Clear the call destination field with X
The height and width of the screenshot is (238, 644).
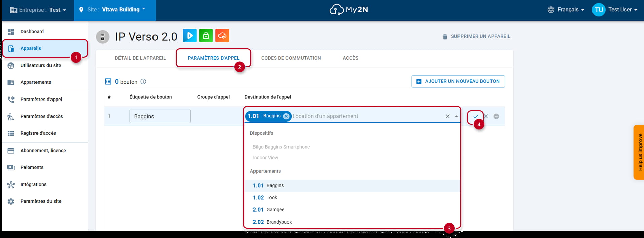[448, 116]
